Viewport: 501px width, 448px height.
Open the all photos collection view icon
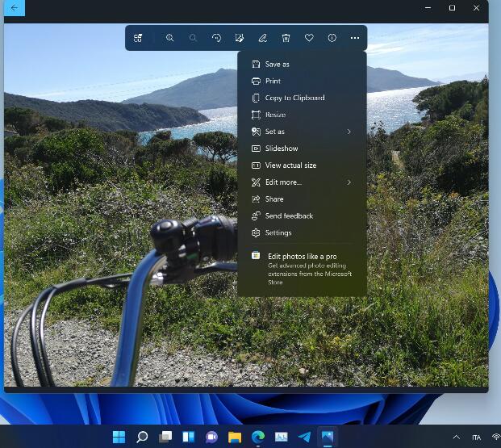(138, 38)
